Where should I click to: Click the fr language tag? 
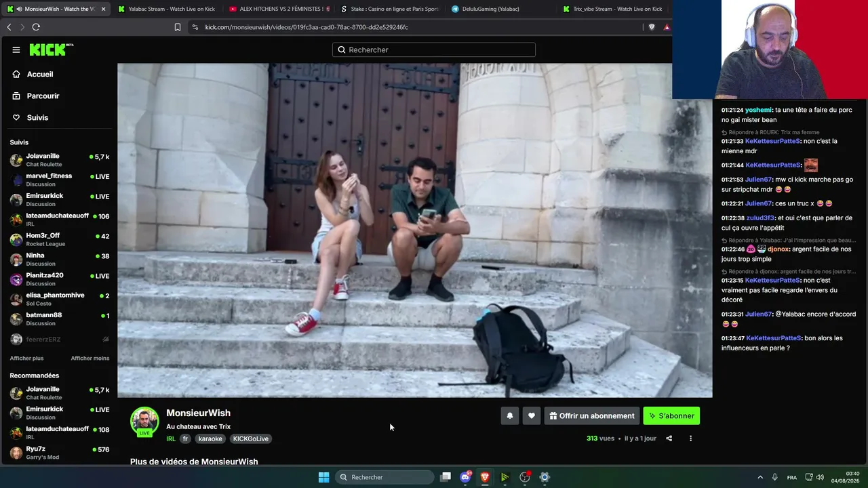185,439
